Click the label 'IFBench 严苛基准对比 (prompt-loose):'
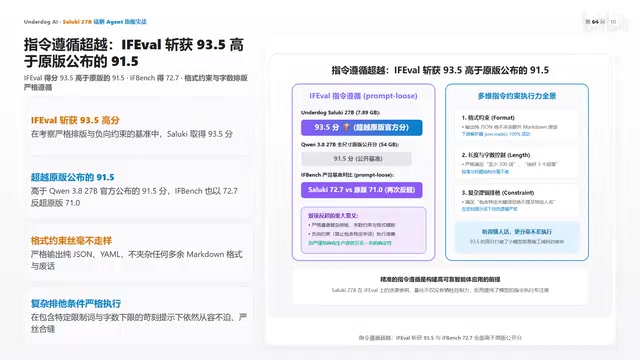The image size is (640, 360). (x=347, y=175)
